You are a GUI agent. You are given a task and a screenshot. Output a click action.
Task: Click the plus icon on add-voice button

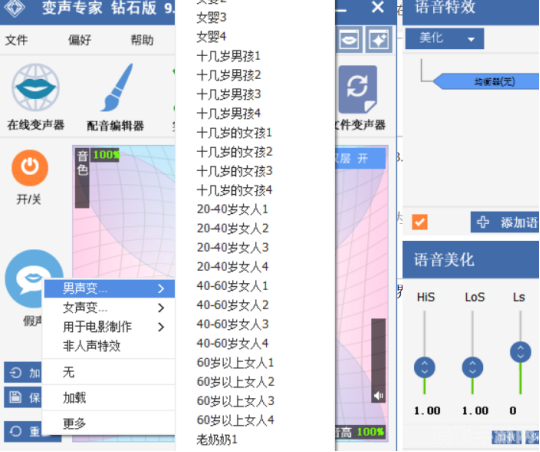pyautogui.click(x=483, y=222)
